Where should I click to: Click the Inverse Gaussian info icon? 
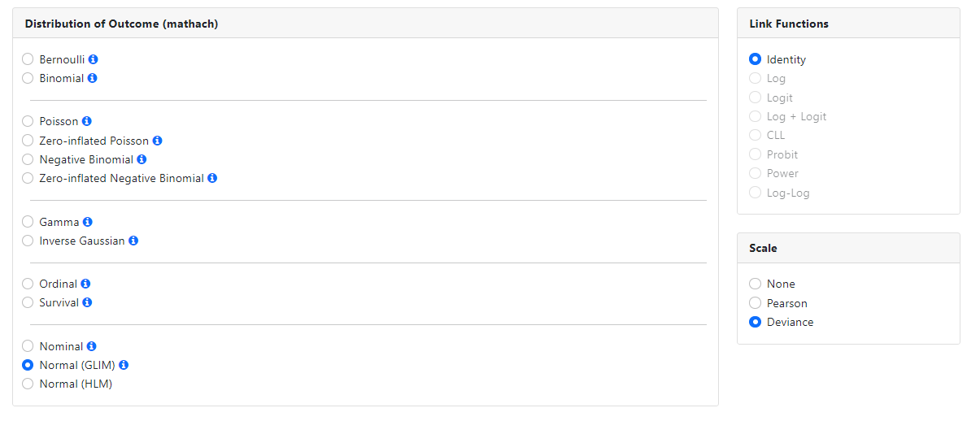click(133, 241)
